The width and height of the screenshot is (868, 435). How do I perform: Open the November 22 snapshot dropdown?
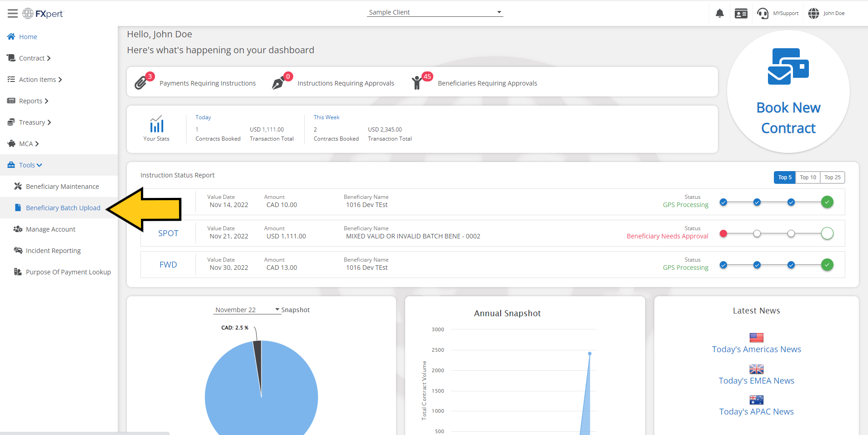point(247,309)
